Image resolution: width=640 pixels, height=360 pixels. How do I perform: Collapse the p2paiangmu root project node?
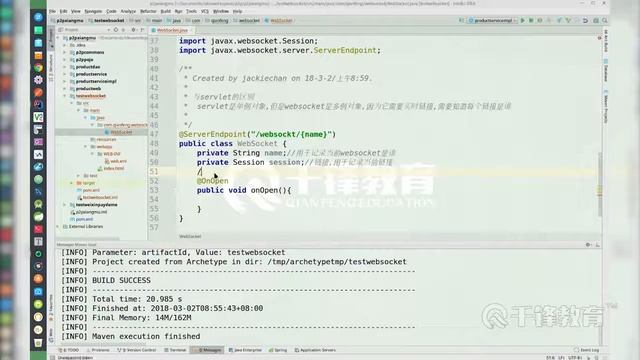(58, 38)
